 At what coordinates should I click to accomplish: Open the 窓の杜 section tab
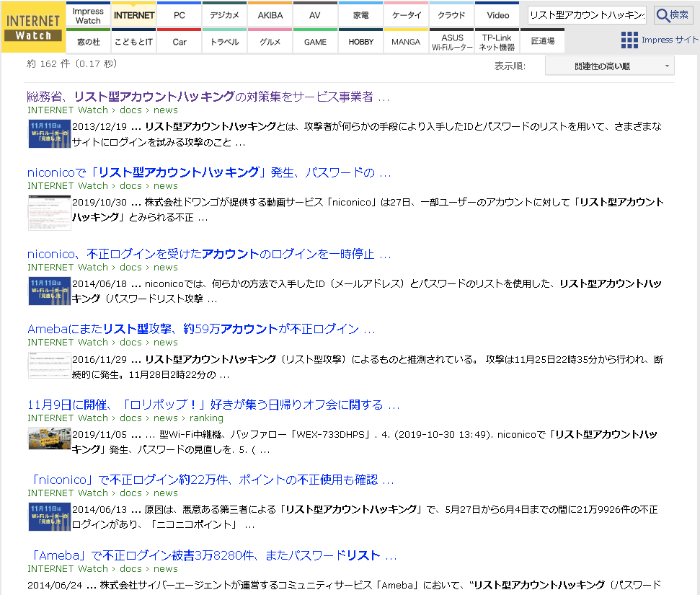point(89,40)
